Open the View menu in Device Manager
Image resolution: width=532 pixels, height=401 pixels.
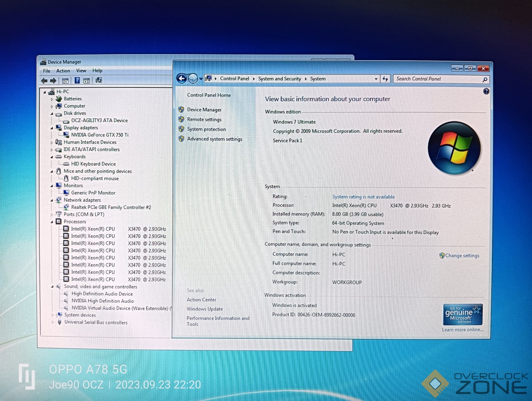pos(81,71)
